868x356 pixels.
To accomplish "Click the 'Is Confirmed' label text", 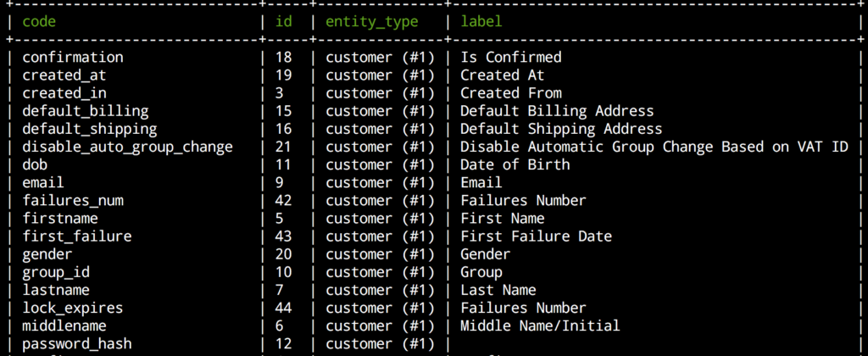I will pos(510,57).
